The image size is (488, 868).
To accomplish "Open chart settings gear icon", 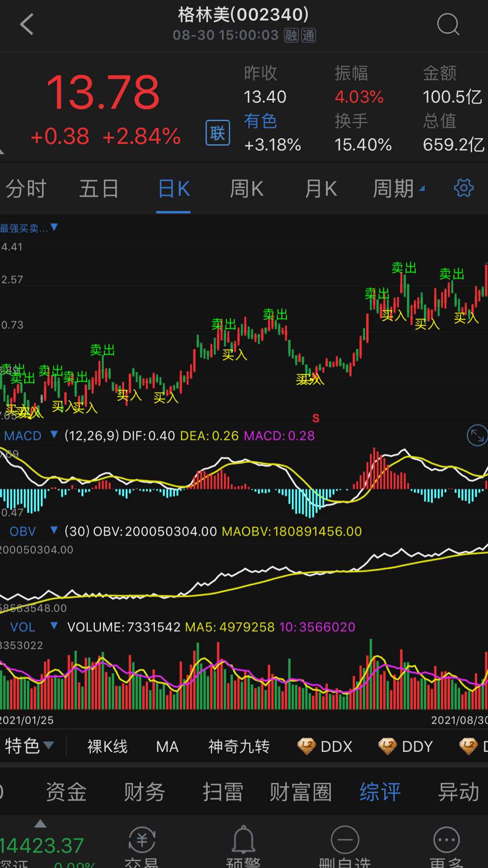I will pos(463,188).
